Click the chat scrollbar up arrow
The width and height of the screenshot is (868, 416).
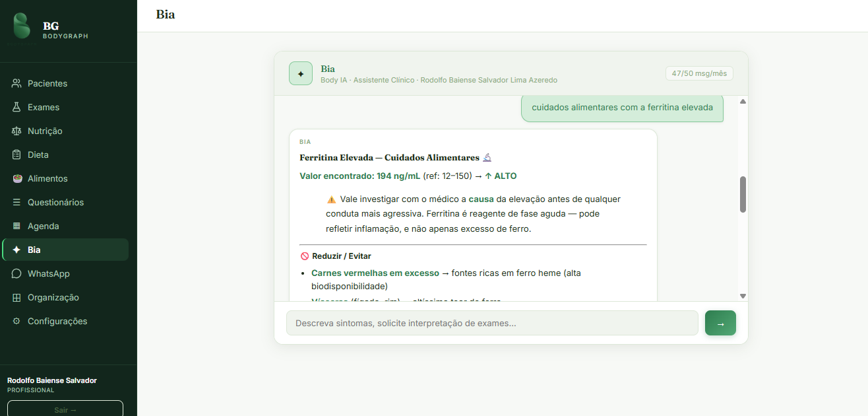pyautogui.click(x=743, y=102)
